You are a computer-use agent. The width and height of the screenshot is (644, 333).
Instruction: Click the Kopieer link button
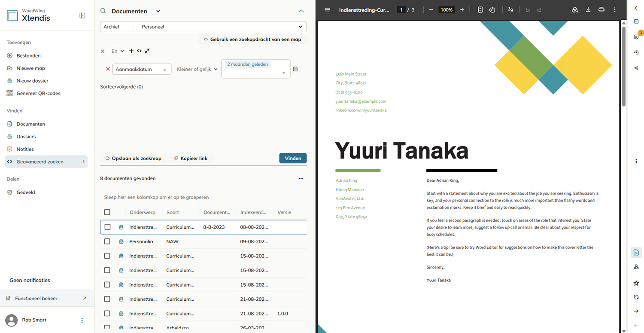pyautogui.click(x=191, y=159)
